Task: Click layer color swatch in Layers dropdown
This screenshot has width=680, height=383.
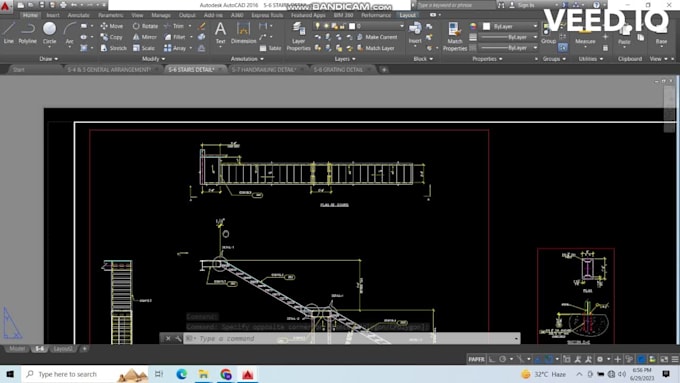Action: pyautogui.click(x=352, y=26)
